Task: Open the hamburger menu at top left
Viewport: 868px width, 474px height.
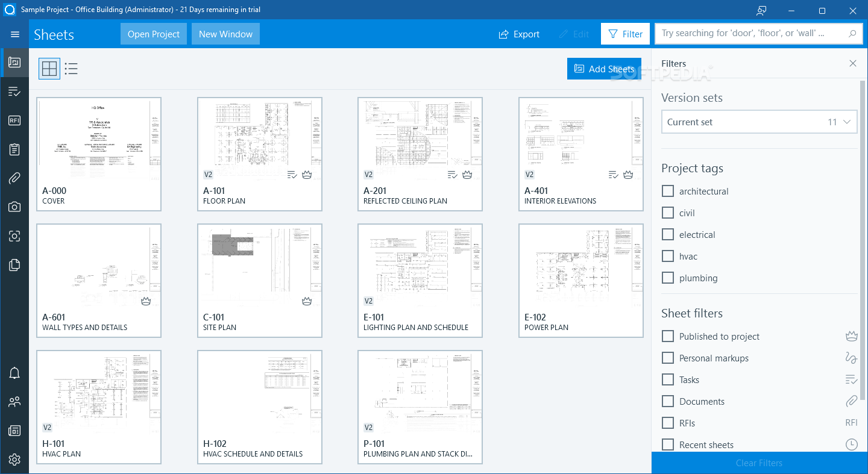Action: click(14, 34)
